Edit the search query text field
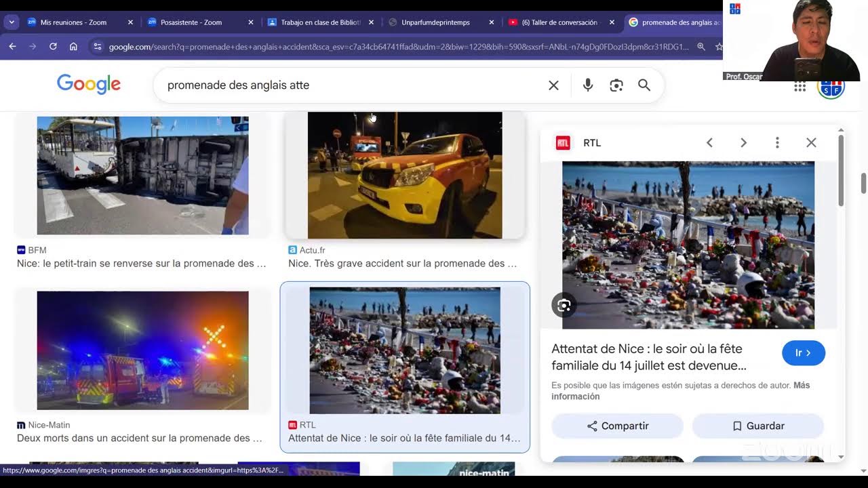The height and width of the screenshot is (488, 868). coord(353,85)
